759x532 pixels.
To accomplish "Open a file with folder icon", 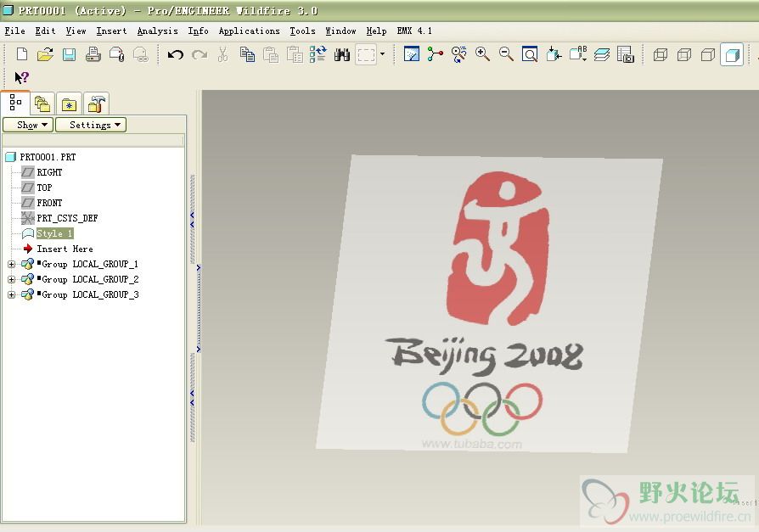I will (x=46, y=54).
